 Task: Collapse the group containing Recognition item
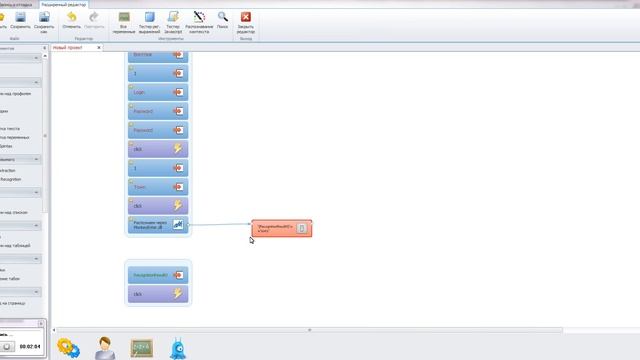pyautogui.click(x=36, y=159)
